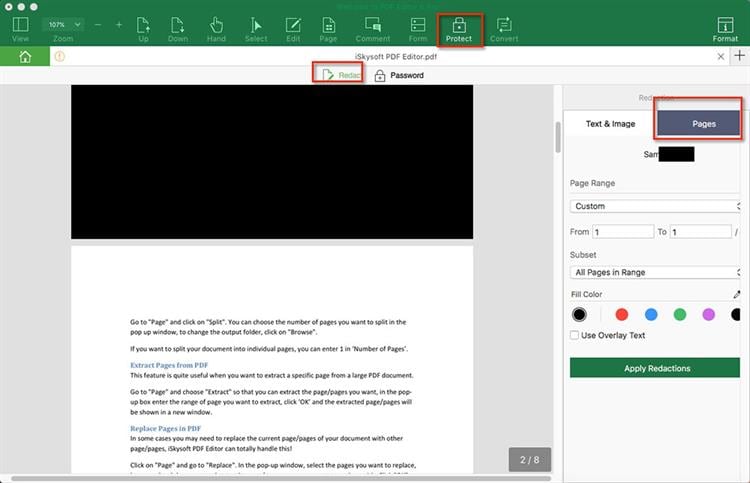This screenshot has width=750, height=483.
Task: Click the vertical document scrollbar
Action: [558, 137]
